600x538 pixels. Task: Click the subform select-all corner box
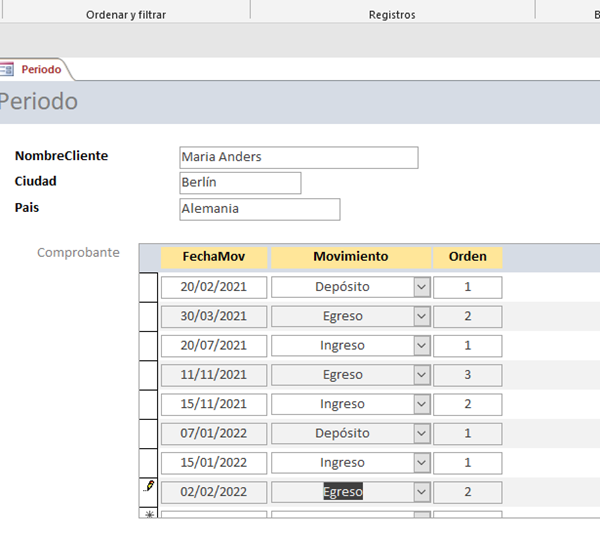pos(148,257)
